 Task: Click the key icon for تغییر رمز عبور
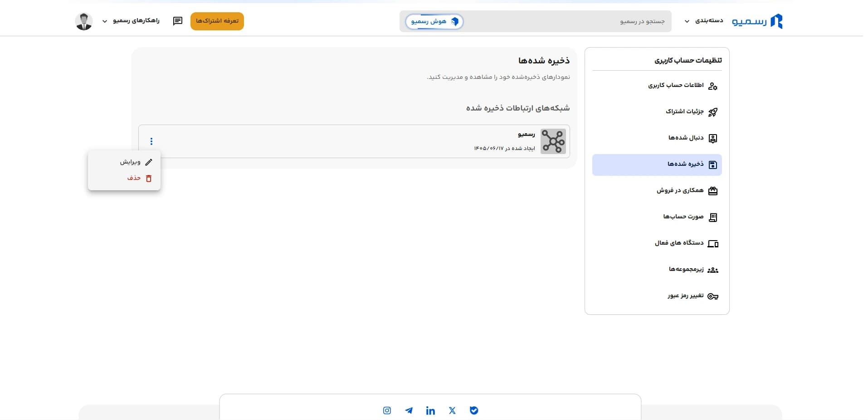pos(712,296)
